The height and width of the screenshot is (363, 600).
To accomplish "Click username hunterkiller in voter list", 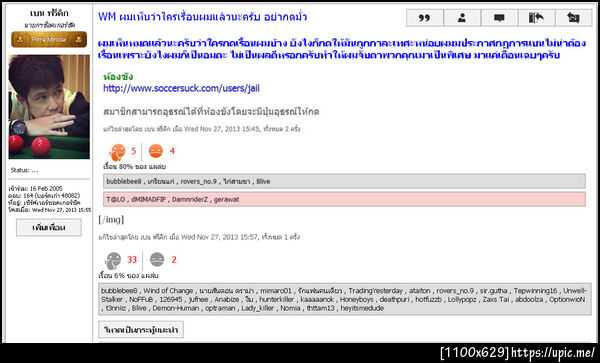I will click(277, 300).
